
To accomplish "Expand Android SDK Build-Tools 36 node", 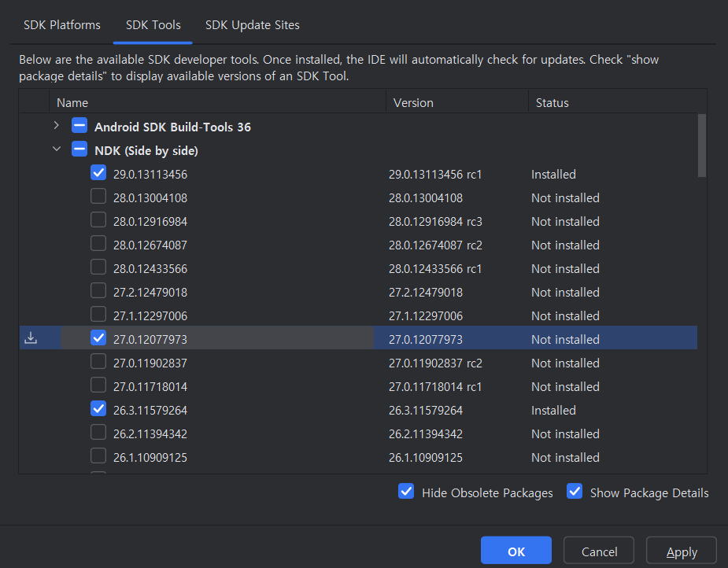I will click(56, 126).
